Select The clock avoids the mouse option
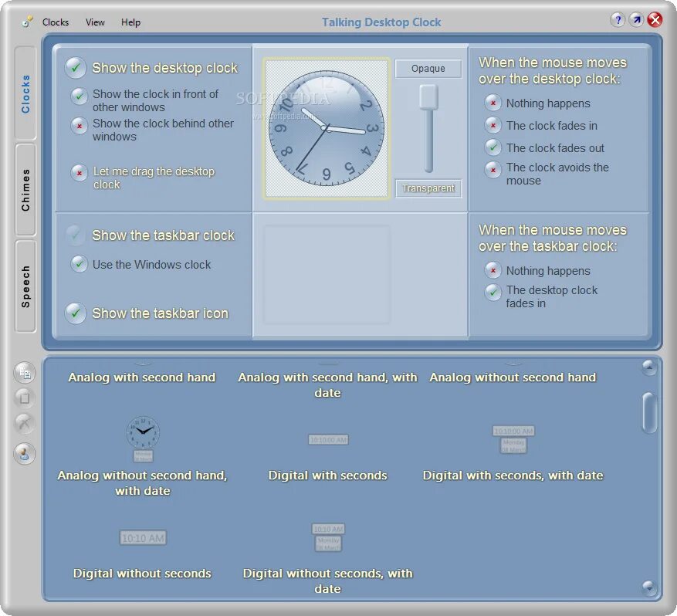Screen dimensions: 677x616 (x=493, y=170)
